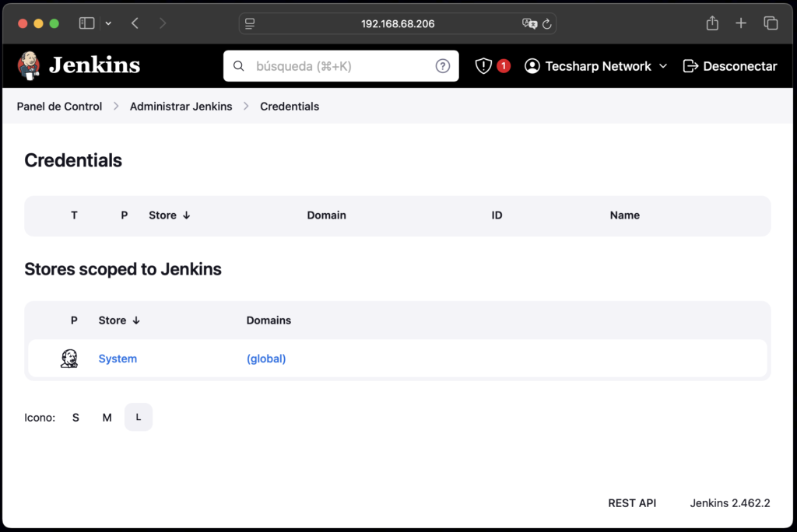The height and width of the screenshot is (532, 797).
Task: Open the (global) domain link
Action: (266, 359)
